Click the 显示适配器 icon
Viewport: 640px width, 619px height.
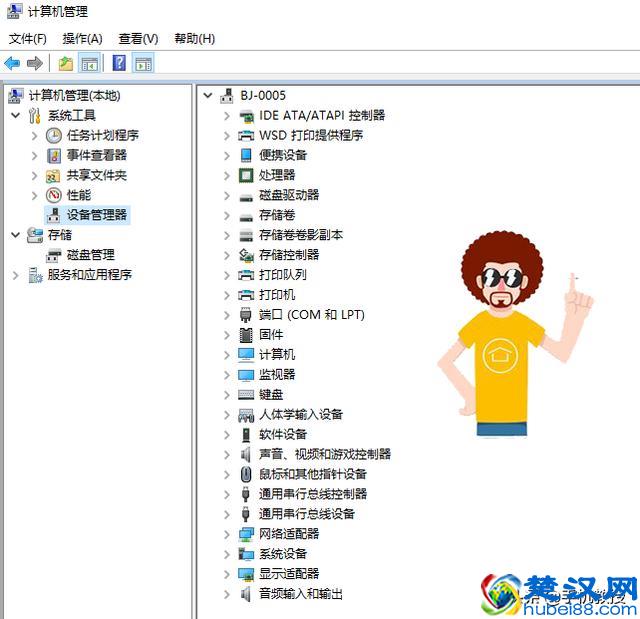[246, 574]
